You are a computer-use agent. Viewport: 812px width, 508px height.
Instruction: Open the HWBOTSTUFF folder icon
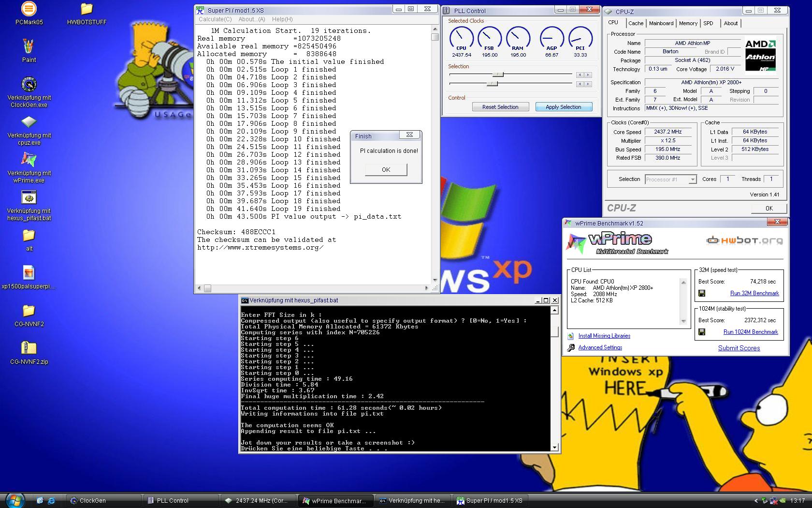coord(87,9)
